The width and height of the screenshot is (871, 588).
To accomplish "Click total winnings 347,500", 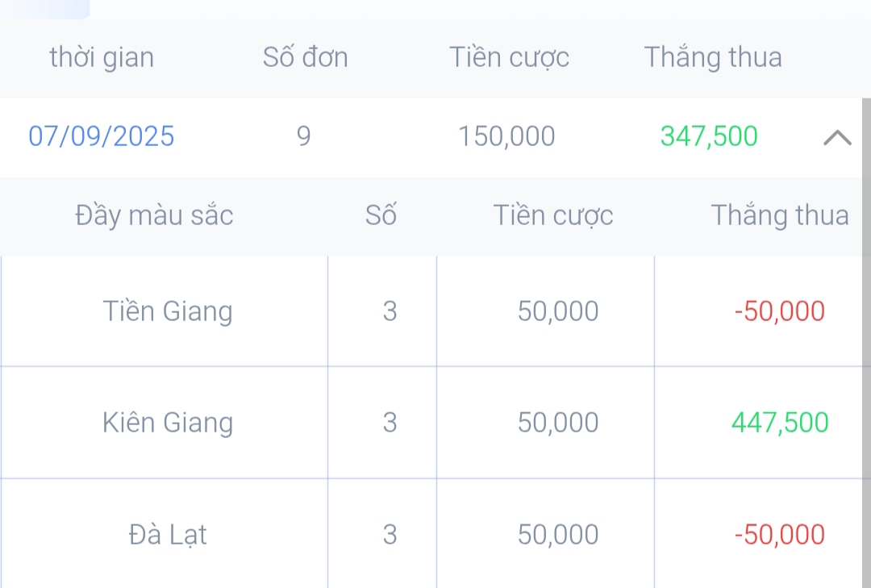I will [x=709, y=136].
